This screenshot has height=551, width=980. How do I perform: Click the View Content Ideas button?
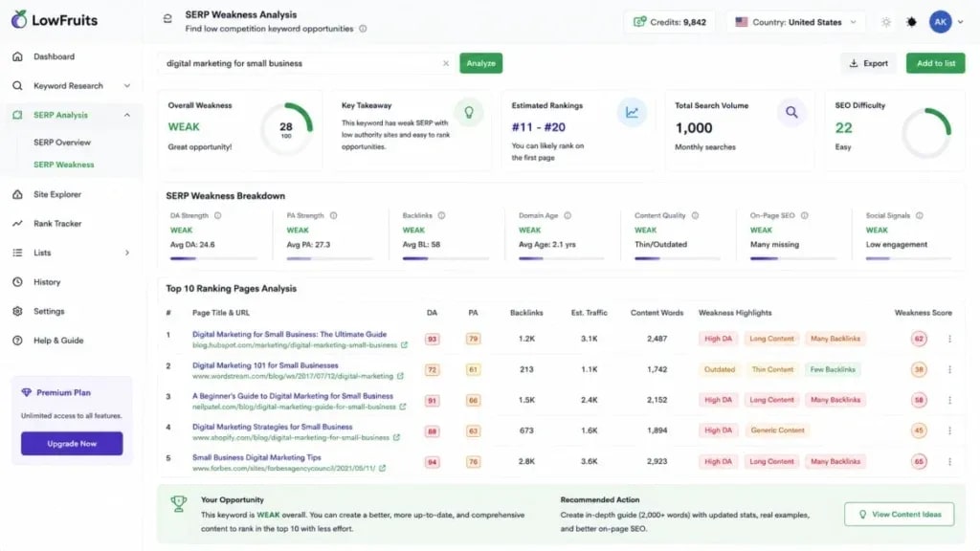point(899,514)
